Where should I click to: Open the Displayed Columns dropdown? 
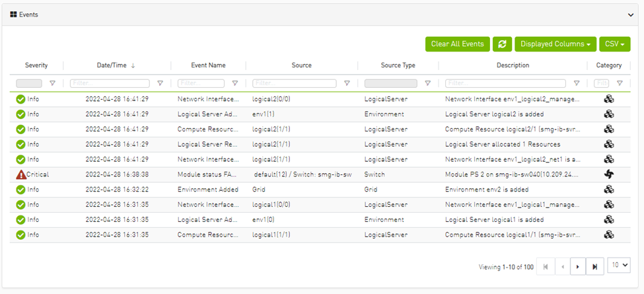[x=555, y=44]
